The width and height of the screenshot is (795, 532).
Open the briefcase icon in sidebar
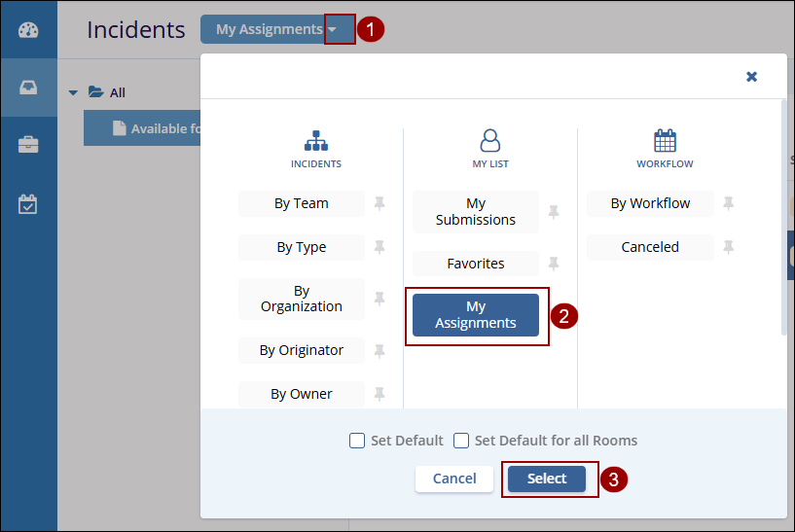click(28, 146)
